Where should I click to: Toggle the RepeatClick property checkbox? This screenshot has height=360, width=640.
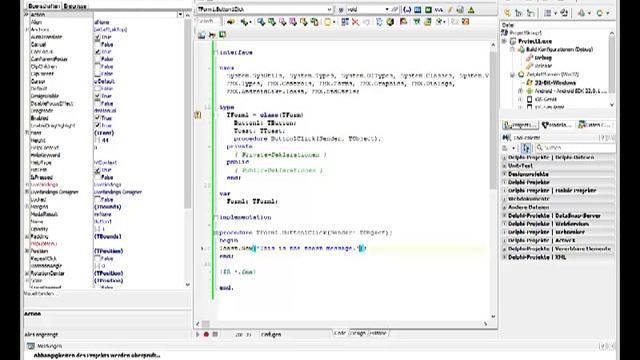pos(97,258)
